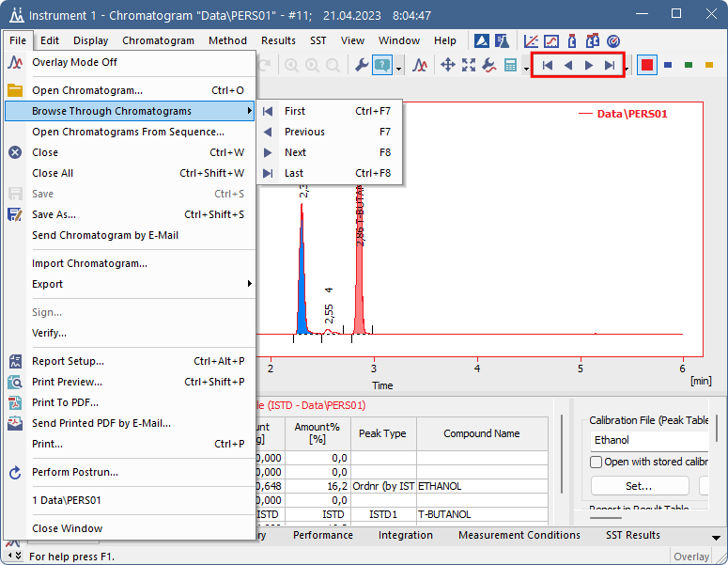Click the Calibration File field showing Ethanol
728x565 pixels.
tap(648, 440)
